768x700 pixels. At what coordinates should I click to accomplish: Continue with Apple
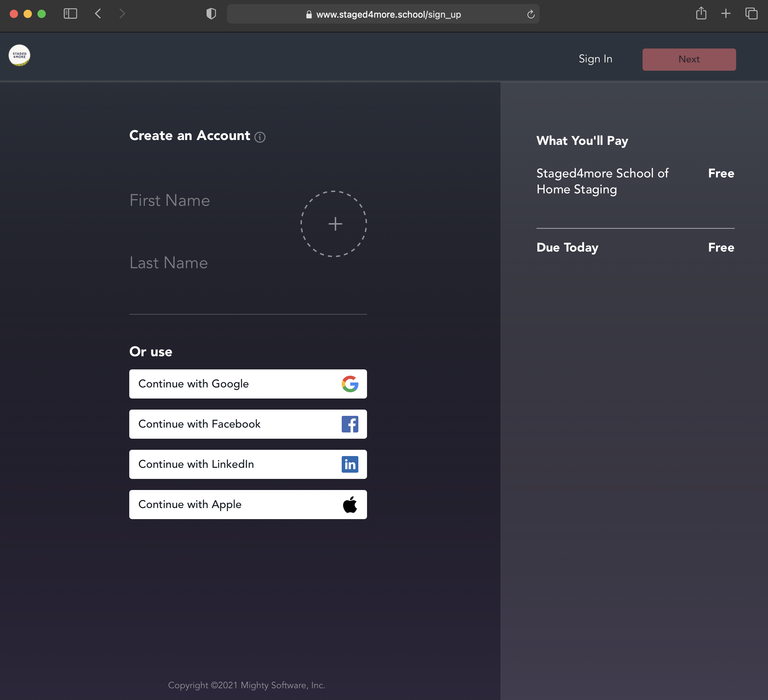pyautogui.click(x=248, y=504)
